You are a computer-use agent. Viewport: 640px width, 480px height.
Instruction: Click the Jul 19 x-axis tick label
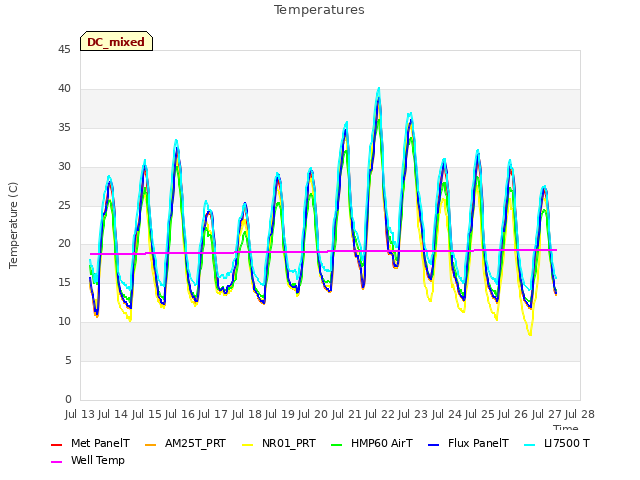280,414
